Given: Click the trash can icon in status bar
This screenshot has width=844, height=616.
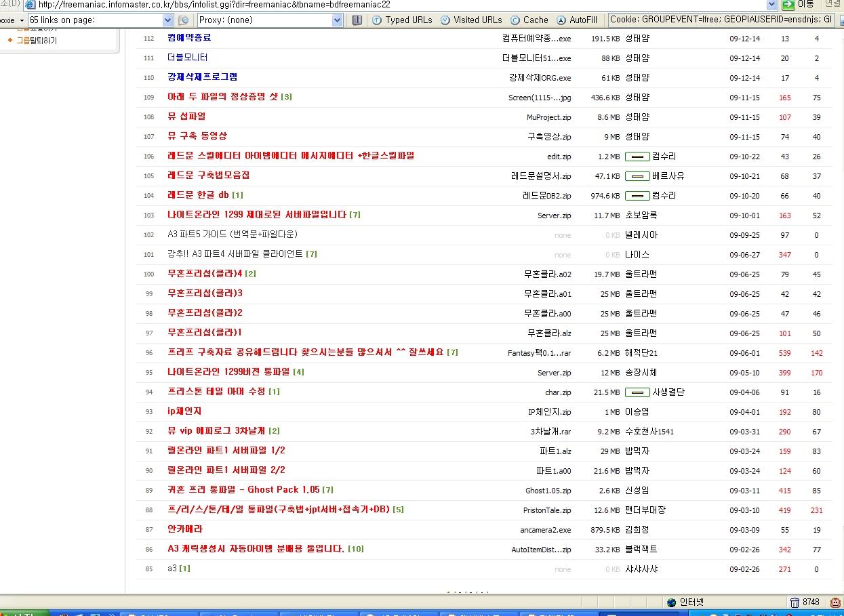Looking at the screenshot, I should click(794, 602).
